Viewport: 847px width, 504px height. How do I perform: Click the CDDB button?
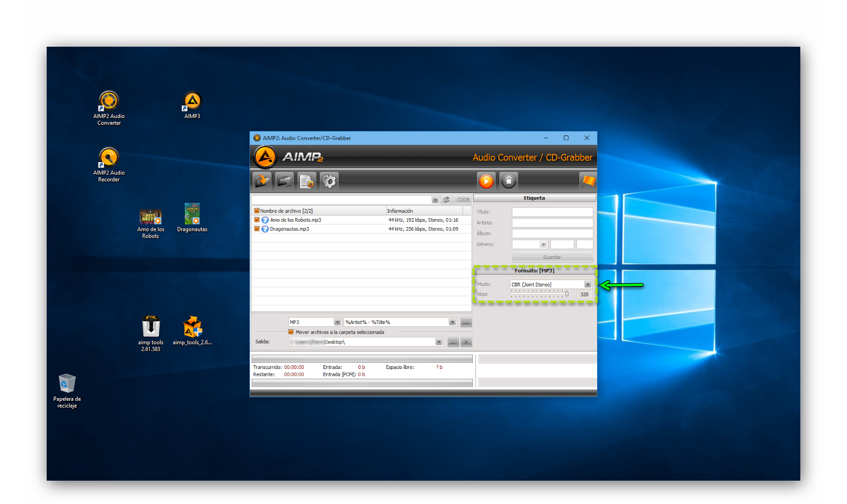[463, 200]
